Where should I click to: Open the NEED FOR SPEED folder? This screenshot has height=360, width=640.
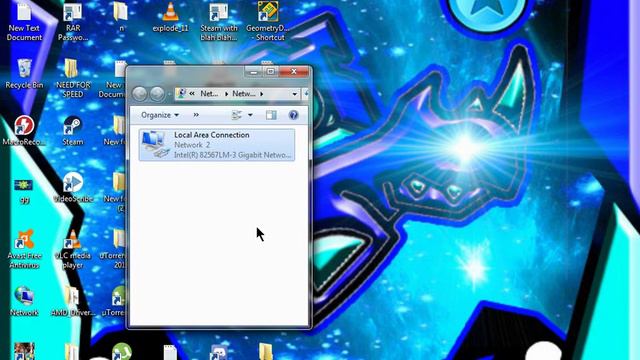(x=73, y=78)
